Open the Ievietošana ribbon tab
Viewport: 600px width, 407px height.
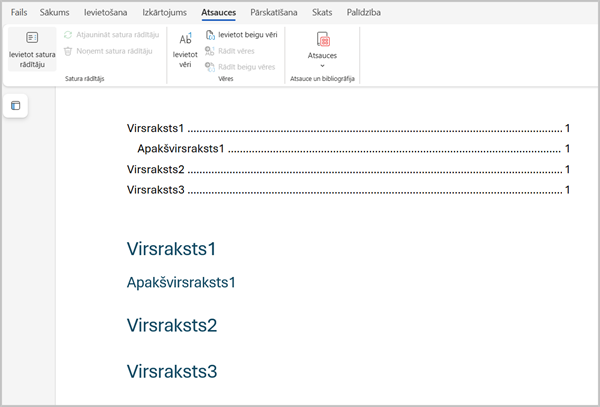pyautogui.click(x=106, y=12)
